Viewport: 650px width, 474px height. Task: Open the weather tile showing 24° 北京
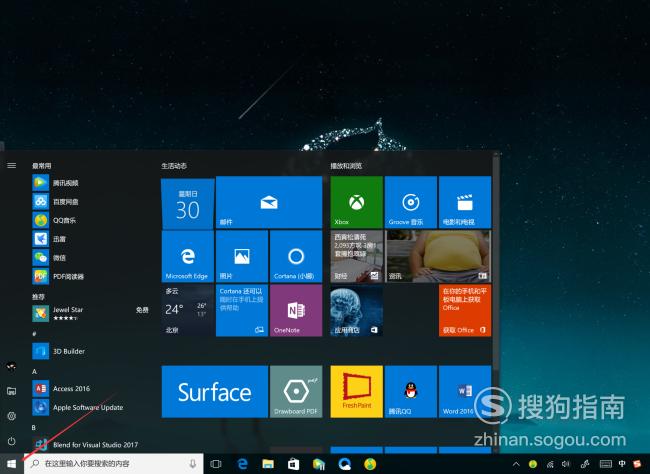[187, 310]
